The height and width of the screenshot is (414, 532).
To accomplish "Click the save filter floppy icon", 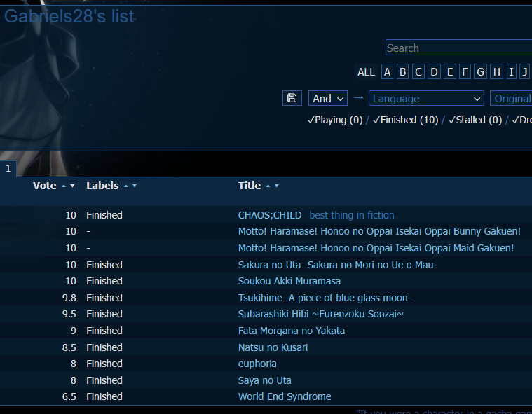I will 292,98.
